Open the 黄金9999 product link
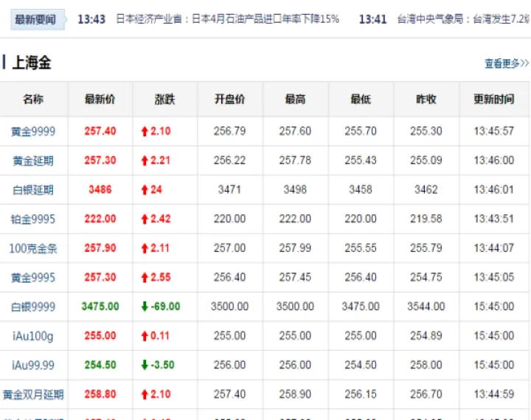Image resolution: width=531 pixels, height=420 pixels. (33, 131)
